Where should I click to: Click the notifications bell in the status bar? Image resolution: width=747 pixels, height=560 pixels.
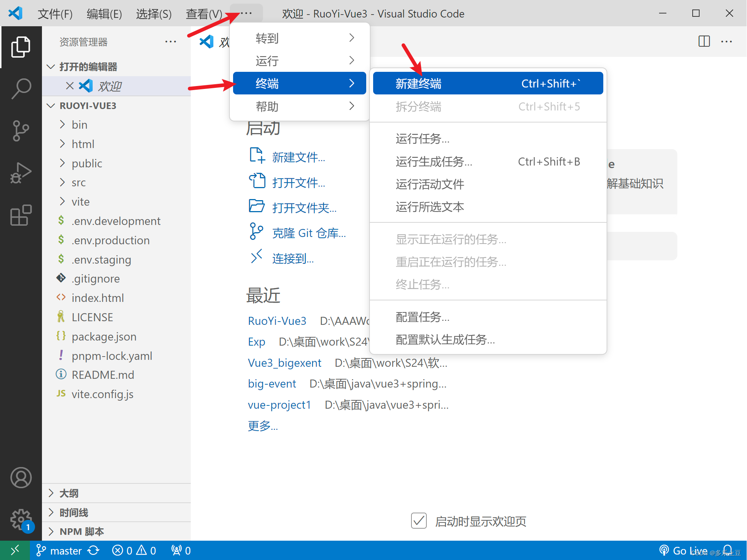(x=727, y=550)
